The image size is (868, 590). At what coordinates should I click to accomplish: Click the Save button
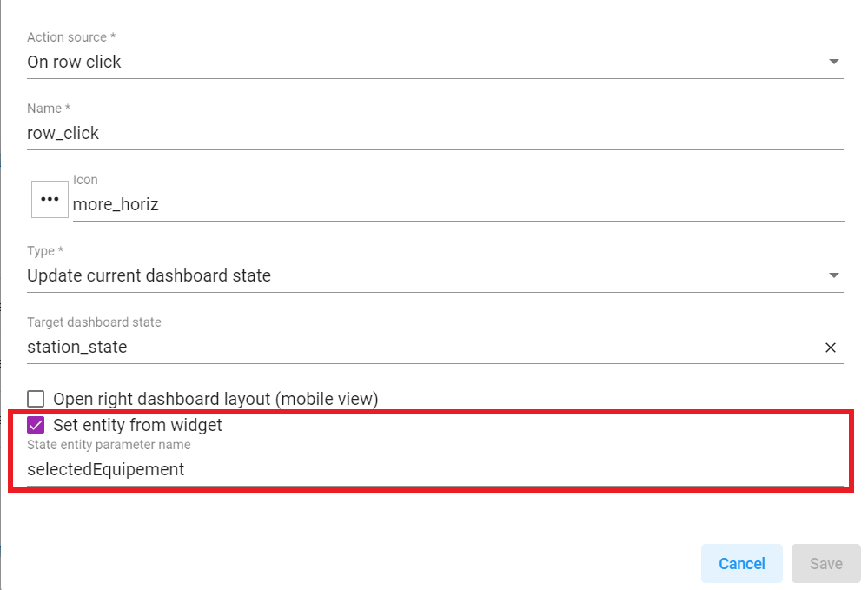tap(825, 563)
